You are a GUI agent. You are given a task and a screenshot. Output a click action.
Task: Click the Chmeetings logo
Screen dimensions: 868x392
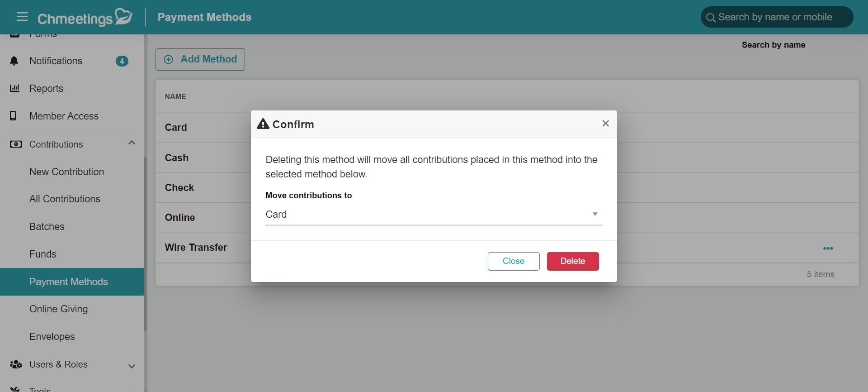point(85,17)
